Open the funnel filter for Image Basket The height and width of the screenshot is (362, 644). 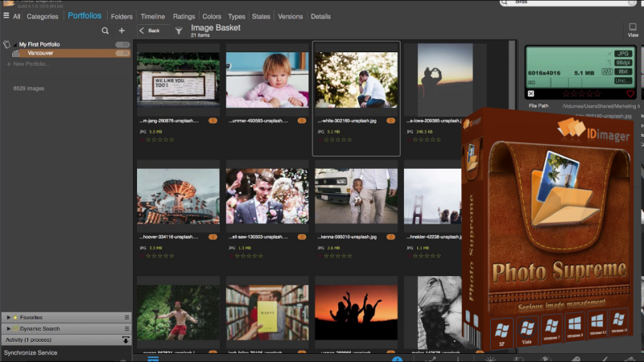pos(179,31)
